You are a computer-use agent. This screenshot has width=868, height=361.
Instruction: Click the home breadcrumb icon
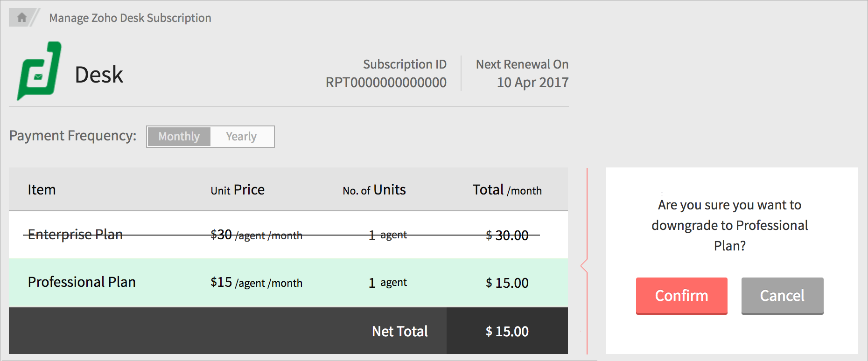tap(21, 18)
